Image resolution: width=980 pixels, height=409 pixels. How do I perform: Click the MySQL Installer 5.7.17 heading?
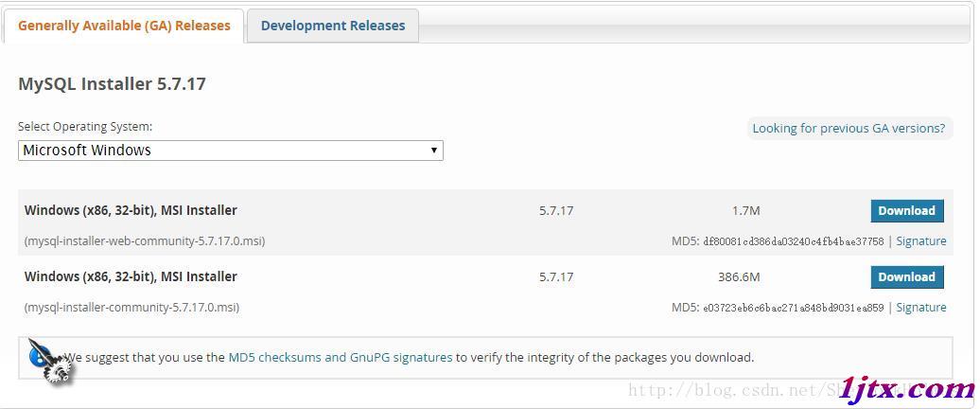pyautogui.click(x=112, y=84)
